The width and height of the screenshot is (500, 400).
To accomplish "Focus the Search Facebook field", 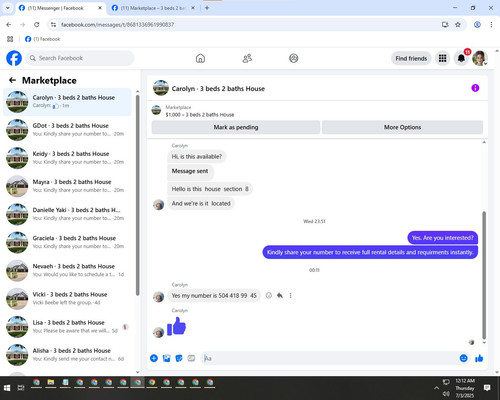I will tap(80, 58).
